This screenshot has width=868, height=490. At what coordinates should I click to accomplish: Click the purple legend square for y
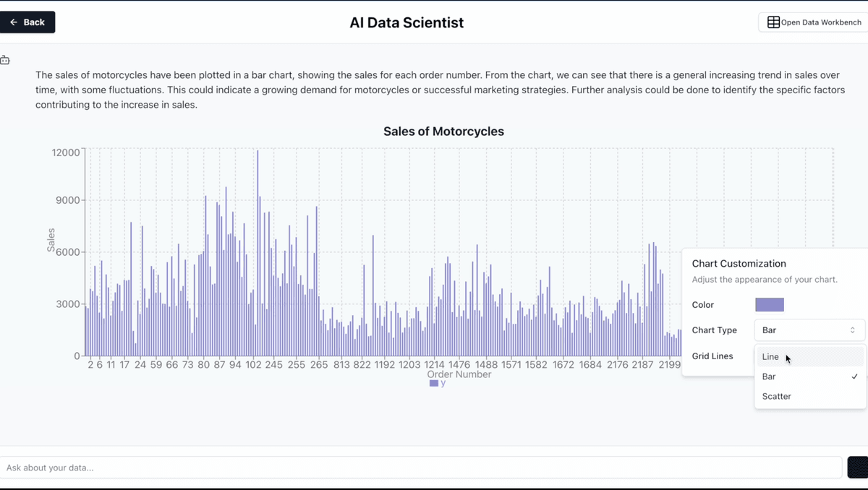(434, 384)
